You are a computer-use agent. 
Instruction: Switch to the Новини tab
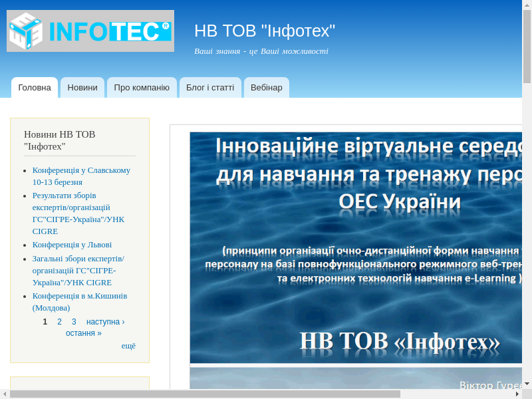(82, 88)
